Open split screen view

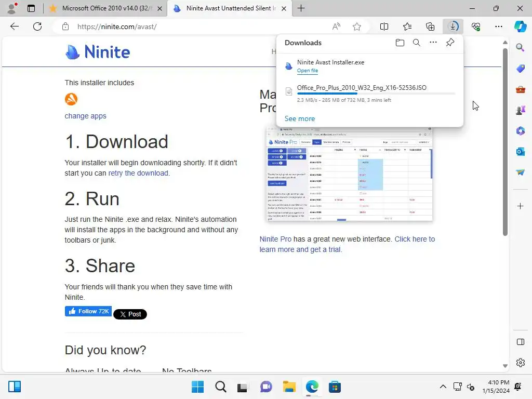[x=384, y=26]
